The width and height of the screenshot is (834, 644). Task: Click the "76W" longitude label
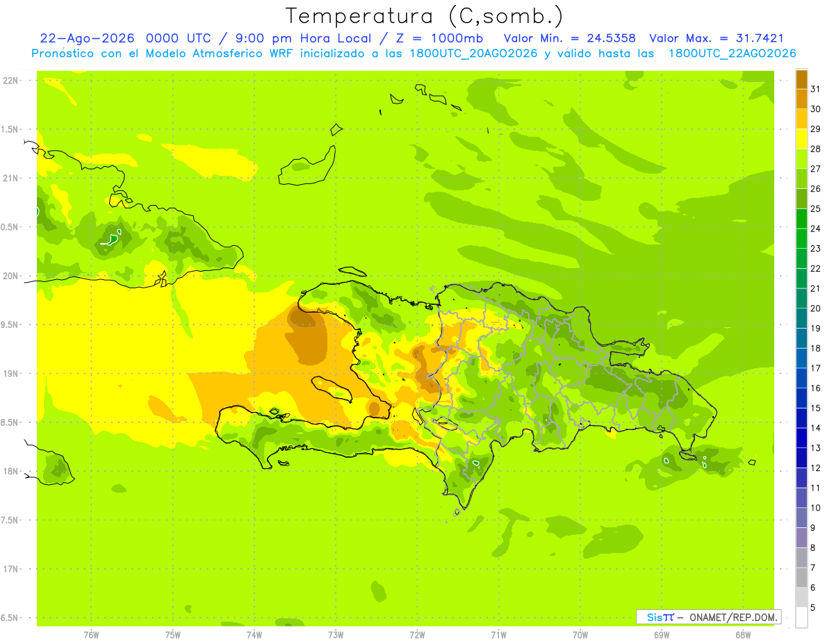click(91, 635)
